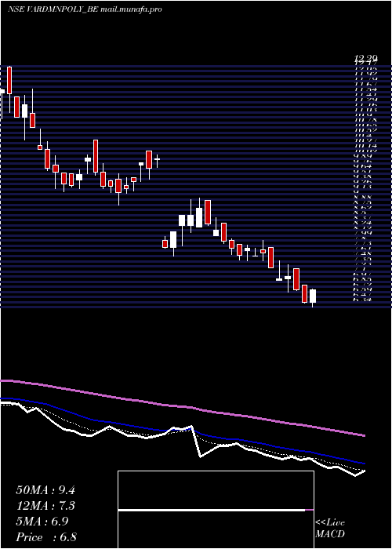Click inside the white-outlined MACD indicator box
The width and height of the screenshot is (392, 549).
pyautogui.click(x=216, y=510)
